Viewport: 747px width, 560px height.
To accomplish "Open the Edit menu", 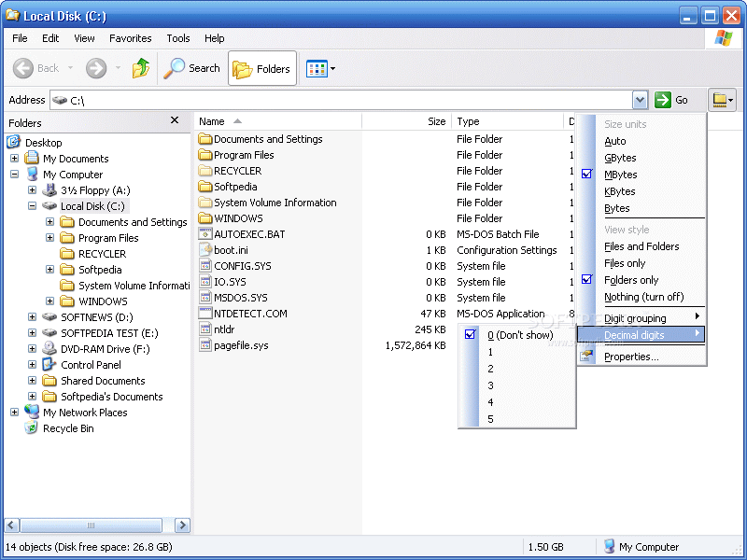I will click(50, 38).
